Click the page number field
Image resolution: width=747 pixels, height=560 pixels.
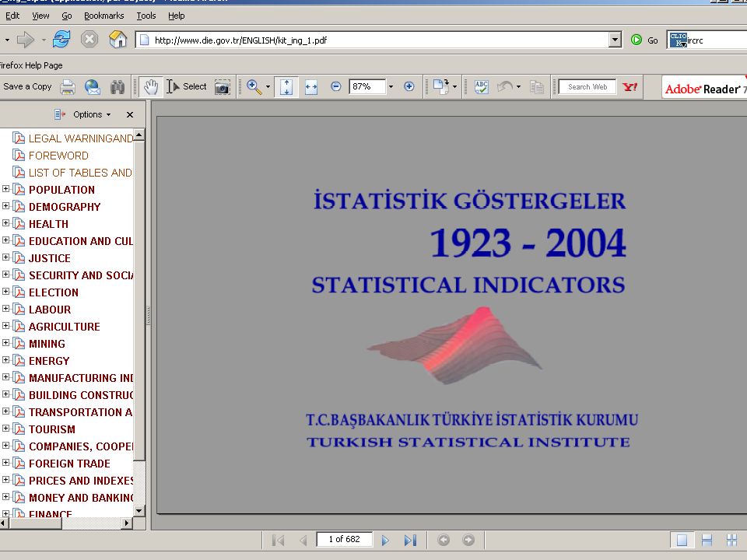[345, 540]
